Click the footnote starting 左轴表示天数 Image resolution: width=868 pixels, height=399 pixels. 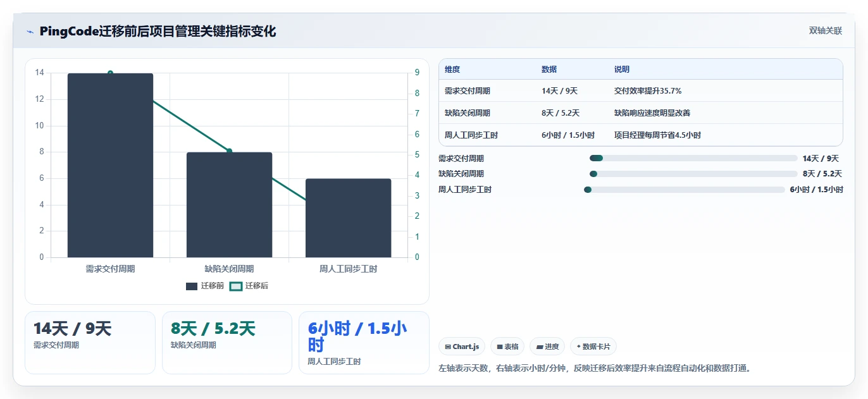coord(595,368)
